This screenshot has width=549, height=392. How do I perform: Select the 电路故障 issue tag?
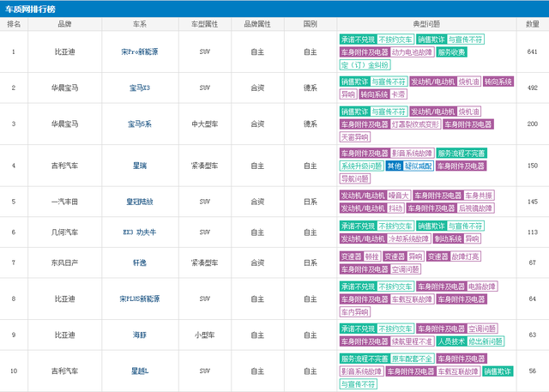482,286
